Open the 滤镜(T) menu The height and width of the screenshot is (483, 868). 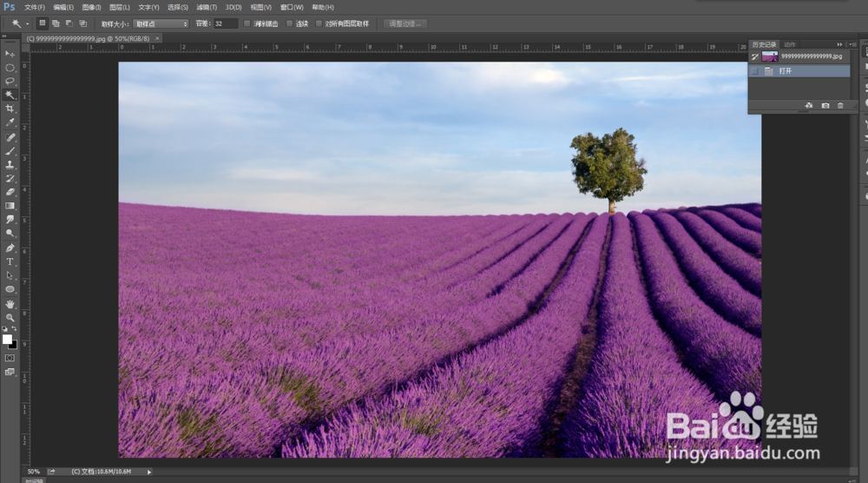coord(207,7)
